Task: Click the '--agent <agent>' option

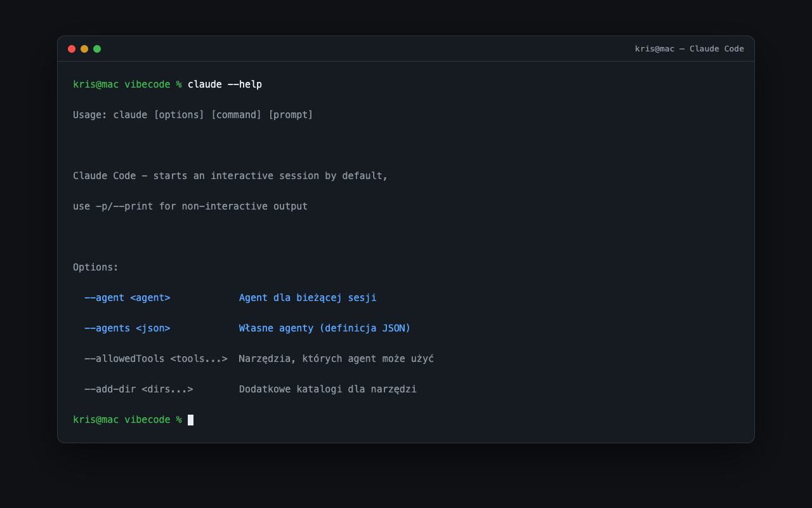Action: pyautogui.click(x=128, y=298)
